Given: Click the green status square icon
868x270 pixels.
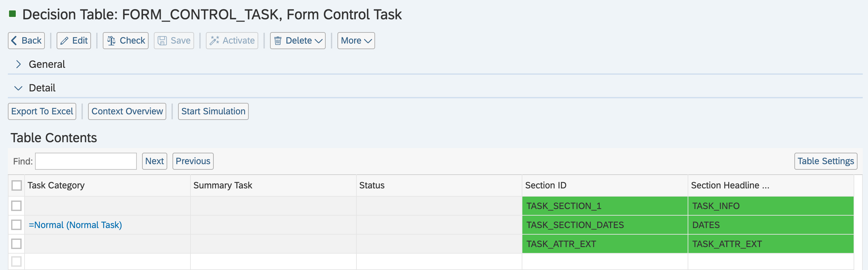Looking at the screenshot, I should (12, 14).
